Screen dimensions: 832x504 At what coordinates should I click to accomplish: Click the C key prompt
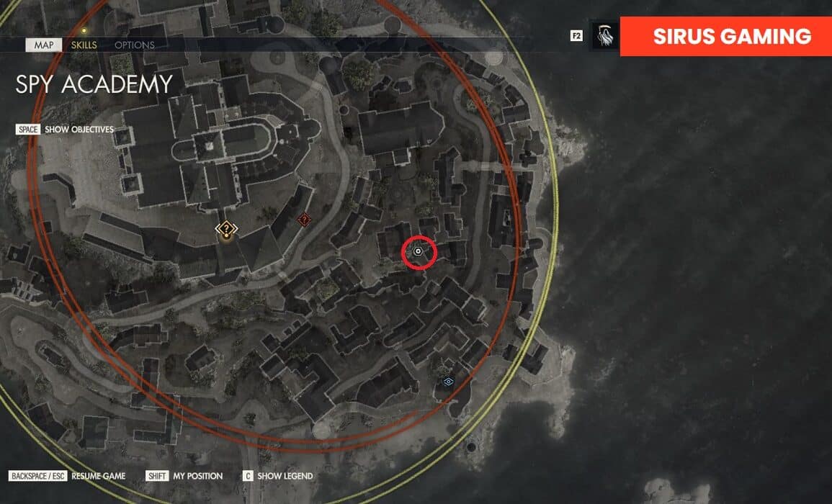247,476
